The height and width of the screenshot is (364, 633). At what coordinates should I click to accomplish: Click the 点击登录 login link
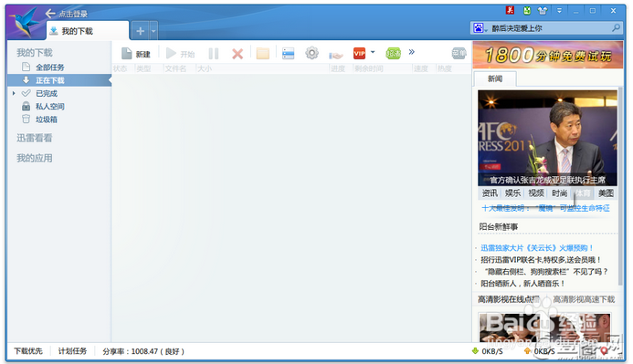tap(73, 14)
